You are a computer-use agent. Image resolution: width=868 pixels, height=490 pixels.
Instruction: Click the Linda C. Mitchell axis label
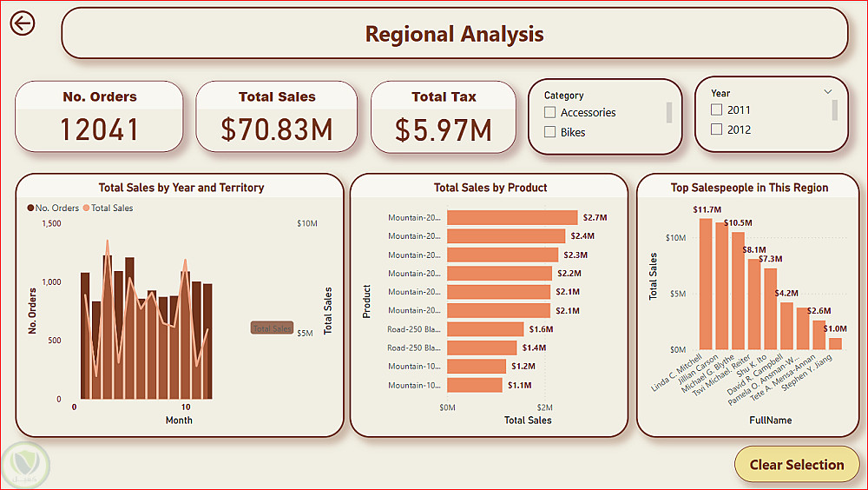(677, 373)
